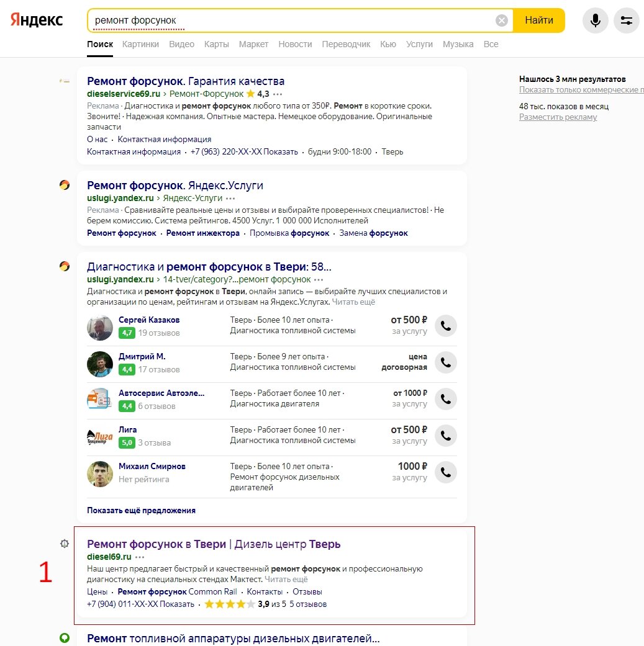This screenshot has width=644, height=646.
Task: Open Ремонт форсунок. Гарантия качества result
Action: click(186, 81)
